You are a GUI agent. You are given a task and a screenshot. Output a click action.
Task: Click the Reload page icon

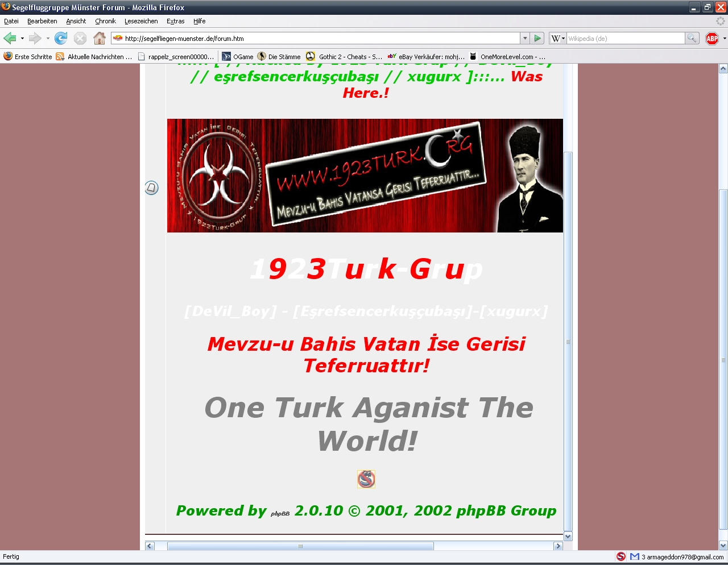[x=61, y=38]
